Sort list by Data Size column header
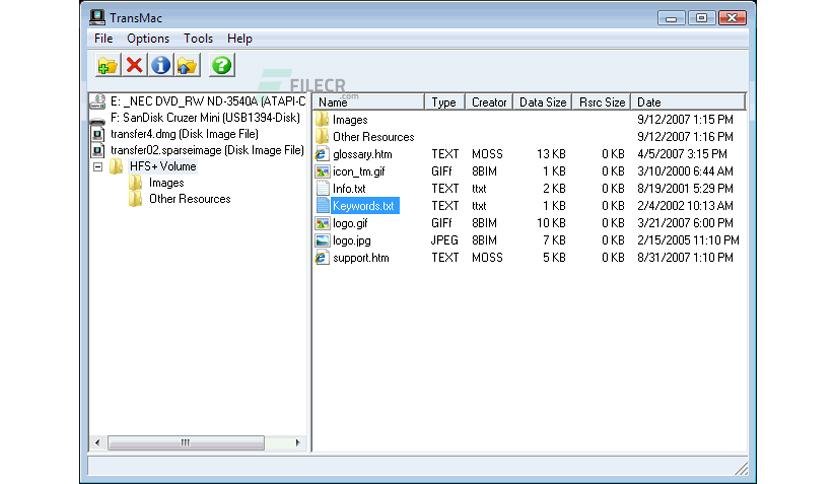 [x=543, y=102]
